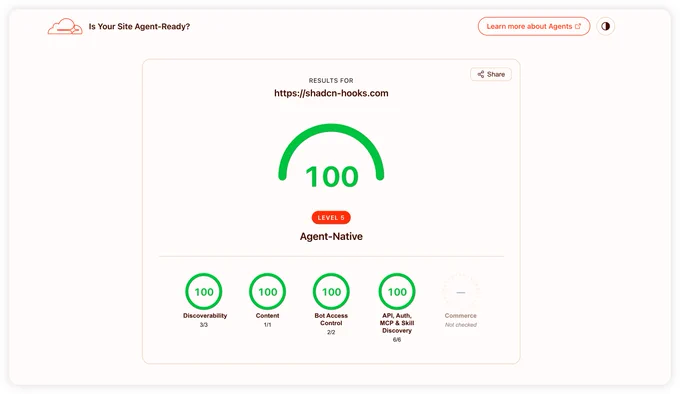Select the API, Auth, MCP score circle

pos(397,292)
